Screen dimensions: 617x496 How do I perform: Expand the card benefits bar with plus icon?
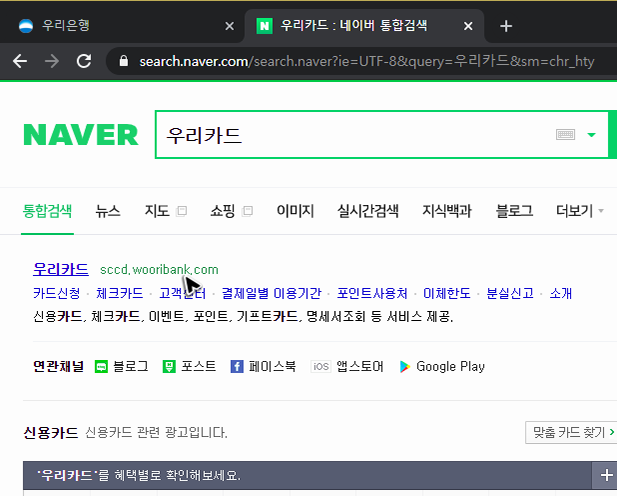(606, 475)
